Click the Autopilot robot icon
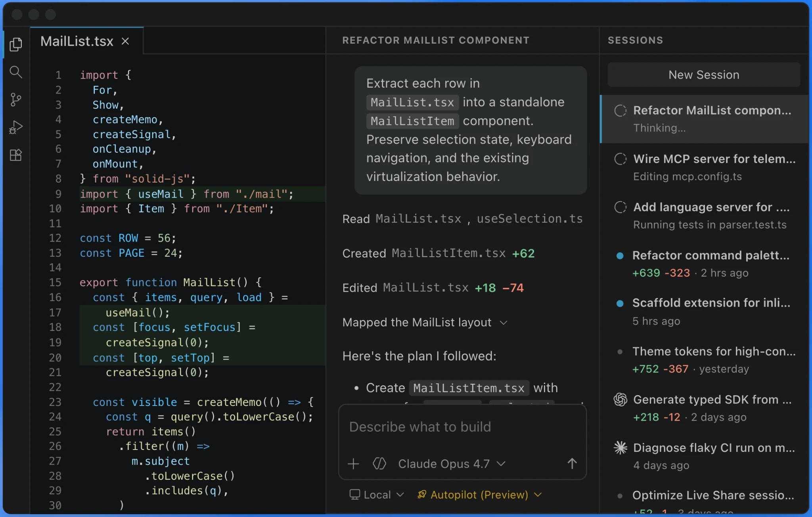The height and width of the screenshot is (517, 812). (x=422, y=494)
